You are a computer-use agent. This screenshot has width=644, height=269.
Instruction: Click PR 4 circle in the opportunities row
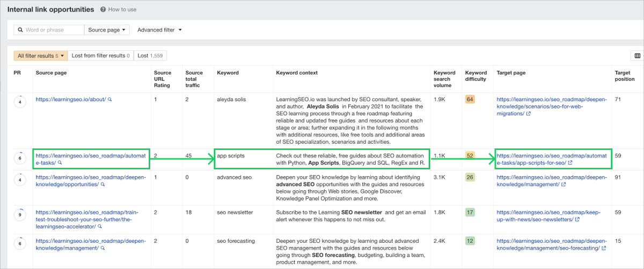[x=20, y=180]
